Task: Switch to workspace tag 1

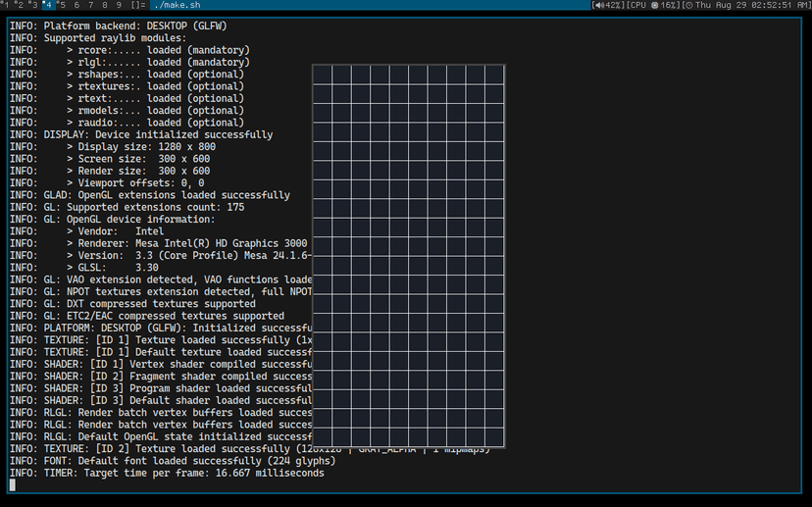Action: (6, 5)
